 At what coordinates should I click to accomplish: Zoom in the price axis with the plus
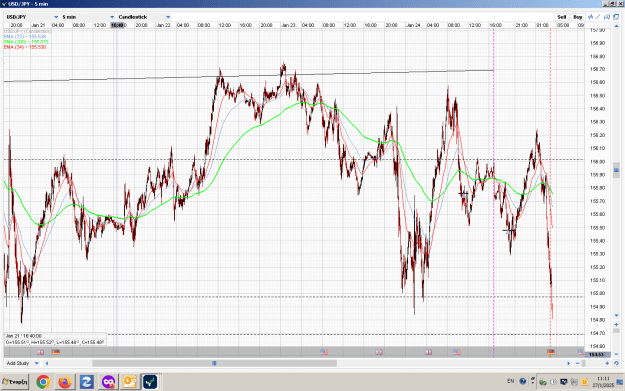pos(617,324)
